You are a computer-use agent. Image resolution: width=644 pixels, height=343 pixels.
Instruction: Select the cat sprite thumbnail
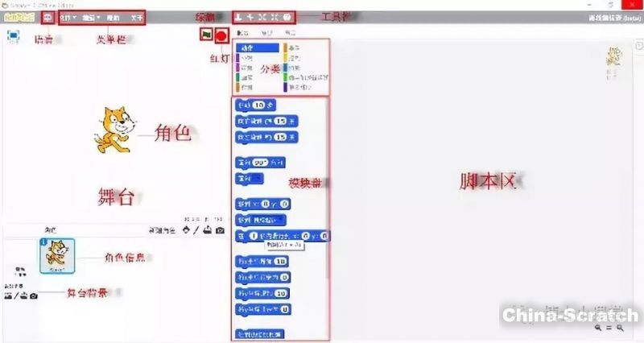tap(57, 255)
